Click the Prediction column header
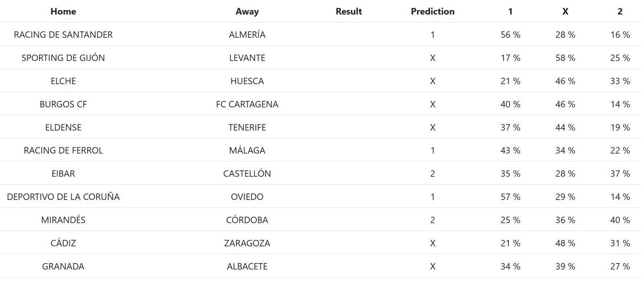Screen dimensions: 644x282 (432, 11)
